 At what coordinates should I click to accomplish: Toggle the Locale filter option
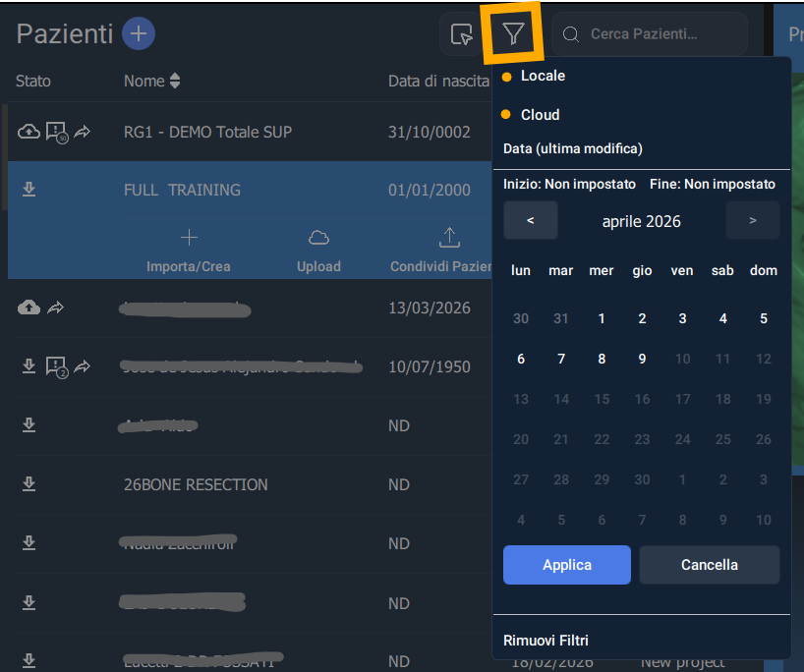(x=542, y=76)
